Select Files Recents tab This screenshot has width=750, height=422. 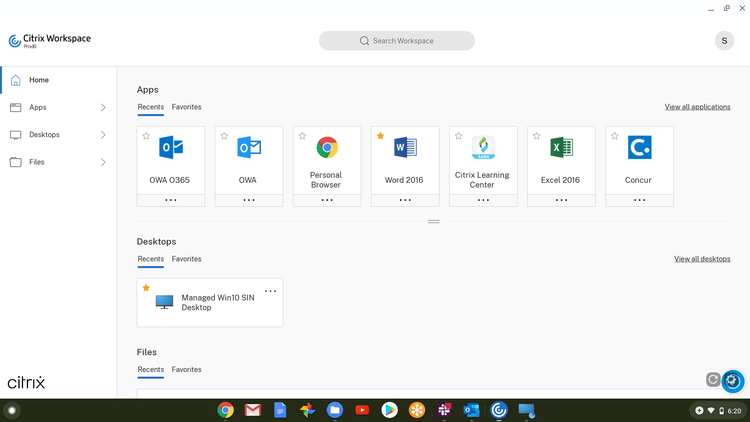pyautogui.click(x=151, y=369)
